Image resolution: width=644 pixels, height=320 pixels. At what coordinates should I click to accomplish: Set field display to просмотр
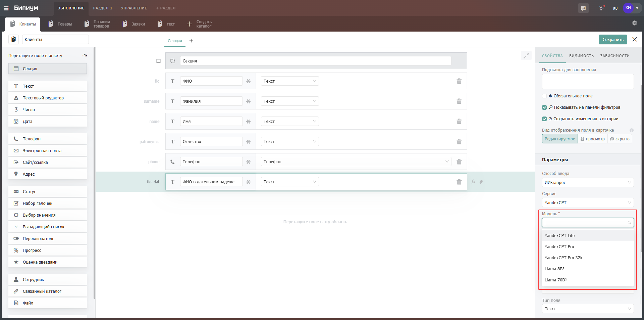592,139
